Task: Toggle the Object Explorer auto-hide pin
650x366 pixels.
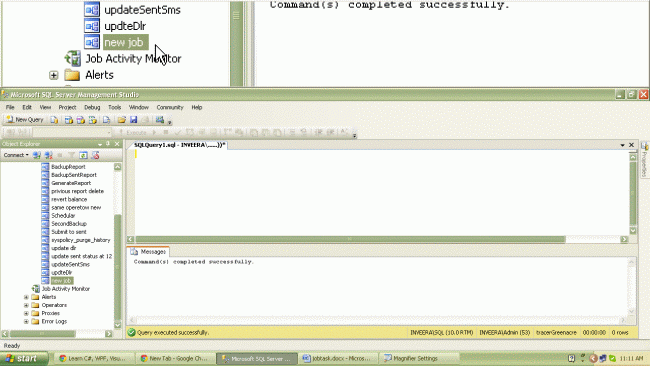Action: coord(108,144)
